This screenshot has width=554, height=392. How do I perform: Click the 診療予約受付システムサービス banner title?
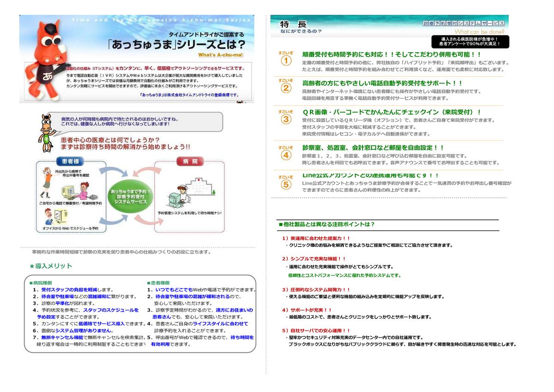pos(463,23)
